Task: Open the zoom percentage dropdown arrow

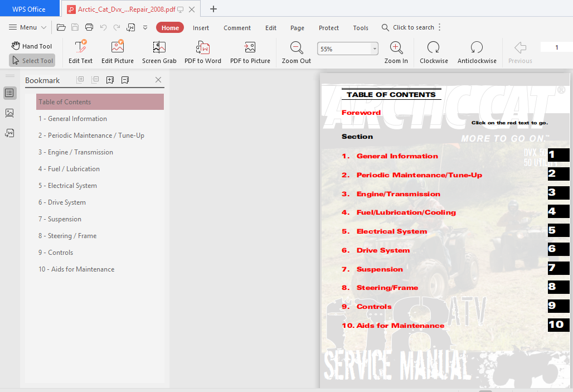Action: (375, 49)
